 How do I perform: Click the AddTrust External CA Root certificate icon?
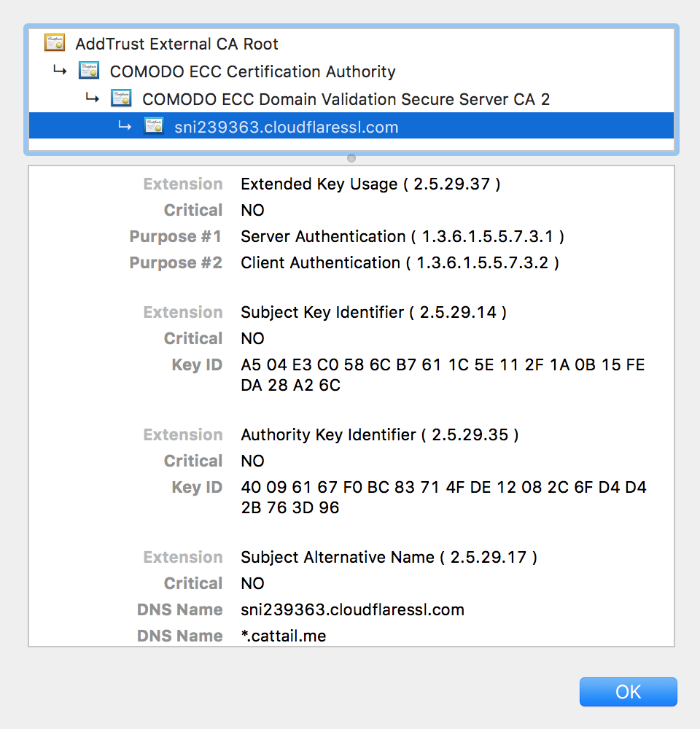pos(55,43)
